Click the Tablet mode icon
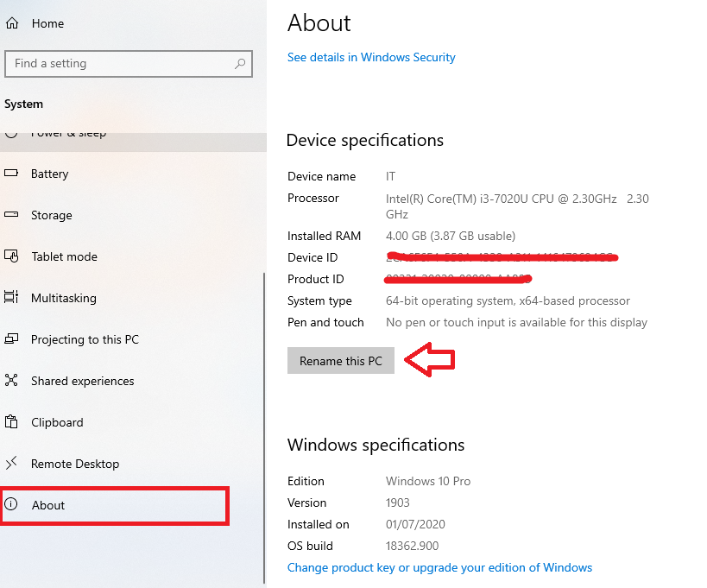This screenshot has height=588, width=707. 14,256
